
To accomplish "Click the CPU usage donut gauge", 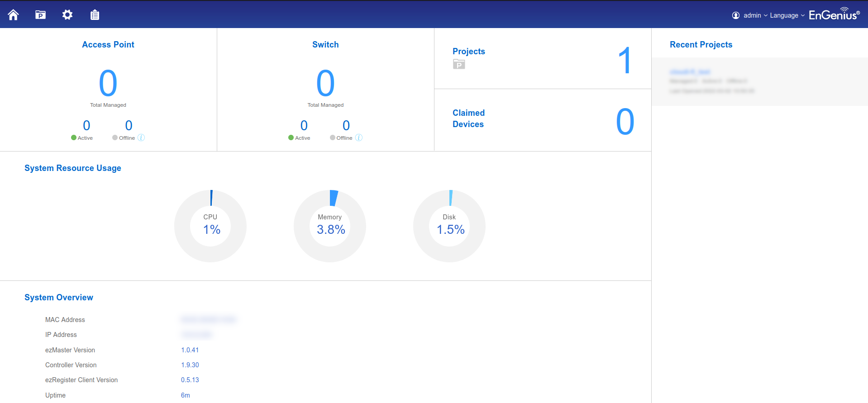I will pos(210,226).
